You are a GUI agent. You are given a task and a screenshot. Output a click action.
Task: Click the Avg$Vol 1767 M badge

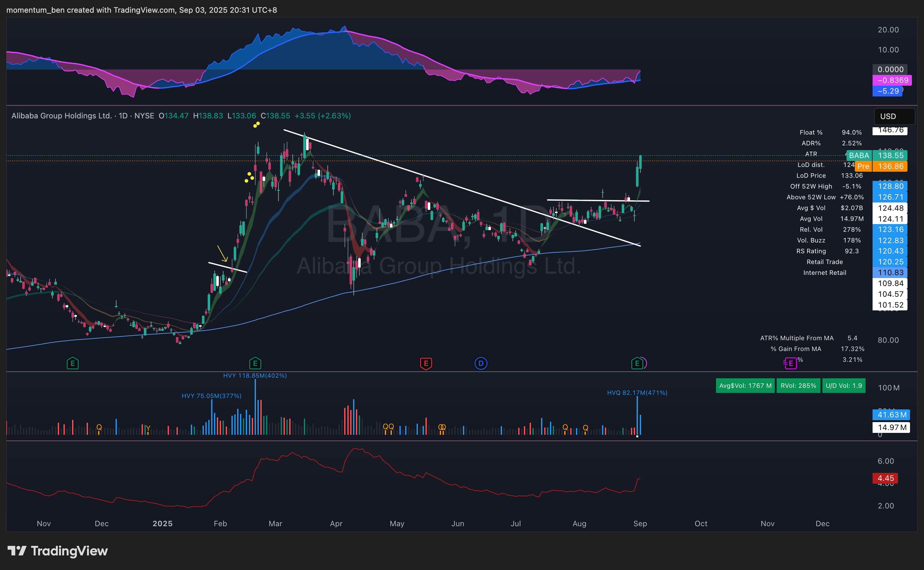pyautogui.click(x=745, y=386)
